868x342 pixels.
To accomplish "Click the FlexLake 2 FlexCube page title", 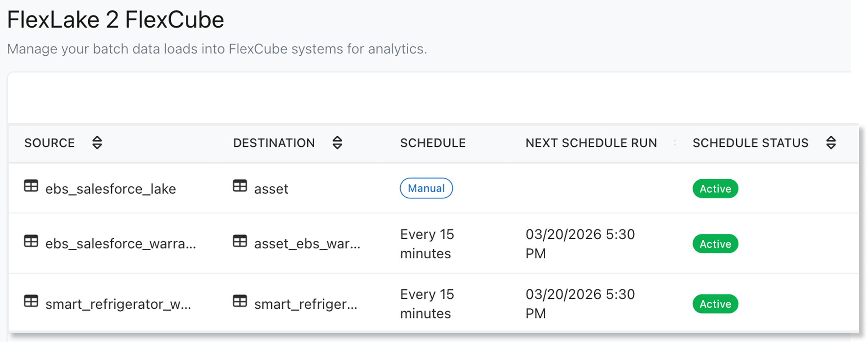I will pyautogui.click(x=116, y=20).
